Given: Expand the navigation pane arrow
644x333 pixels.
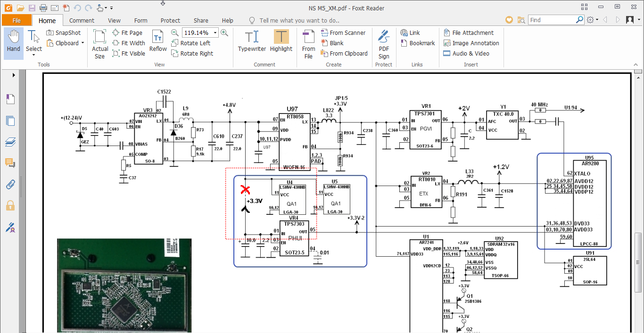Looking at the screenshot, I should pyautogui.click(x=14, y=75).
